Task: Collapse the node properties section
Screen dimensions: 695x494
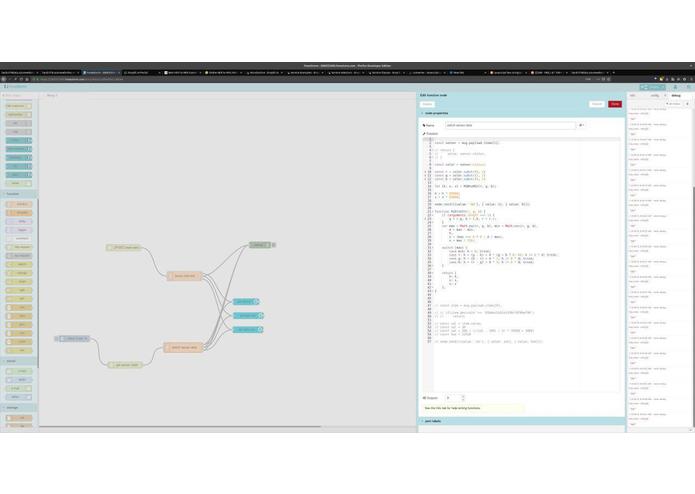Action: point(521,113)
